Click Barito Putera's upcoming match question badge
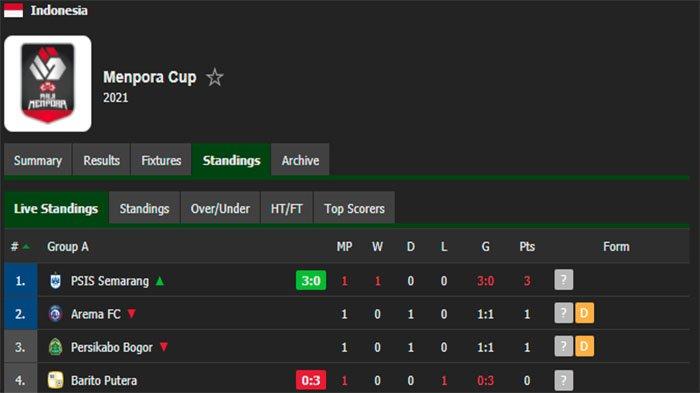The height and width of the screenshot is (393, 700). click(564, 380)
